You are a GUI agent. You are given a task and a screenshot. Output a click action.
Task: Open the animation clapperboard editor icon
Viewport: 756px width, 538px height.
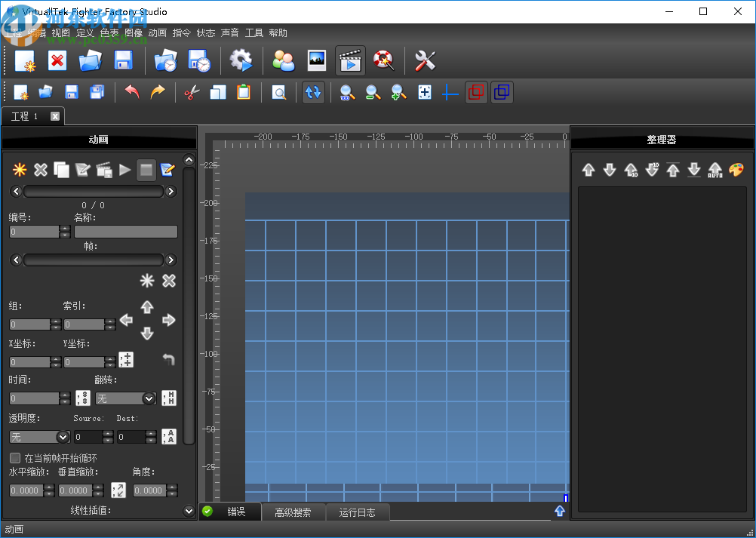point(350,60)
